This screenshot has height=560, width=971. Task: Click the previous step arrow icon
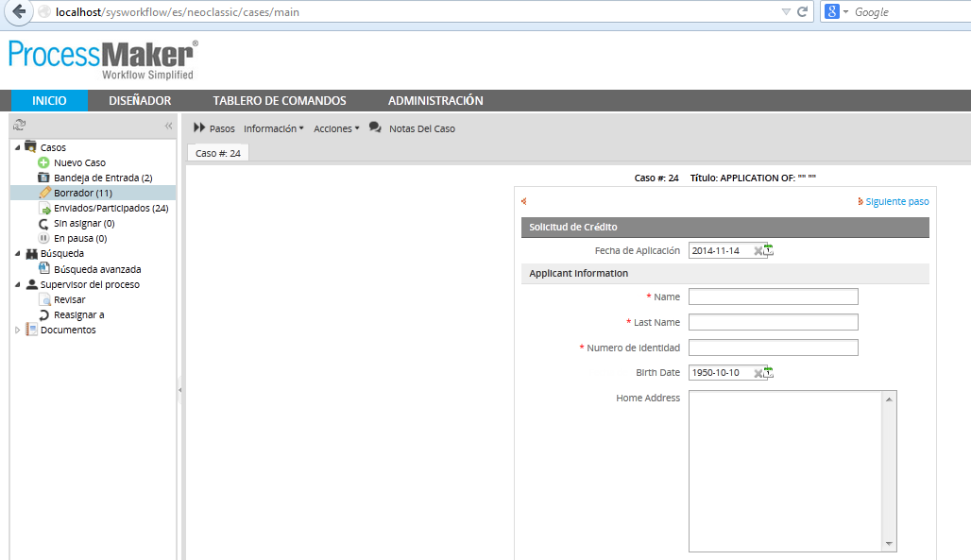[x=524, y=201]
